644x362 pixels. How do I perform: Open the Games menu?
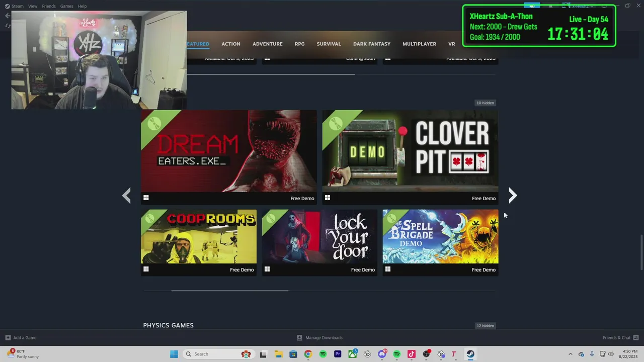pyautogui.click(x=66, y=6)
